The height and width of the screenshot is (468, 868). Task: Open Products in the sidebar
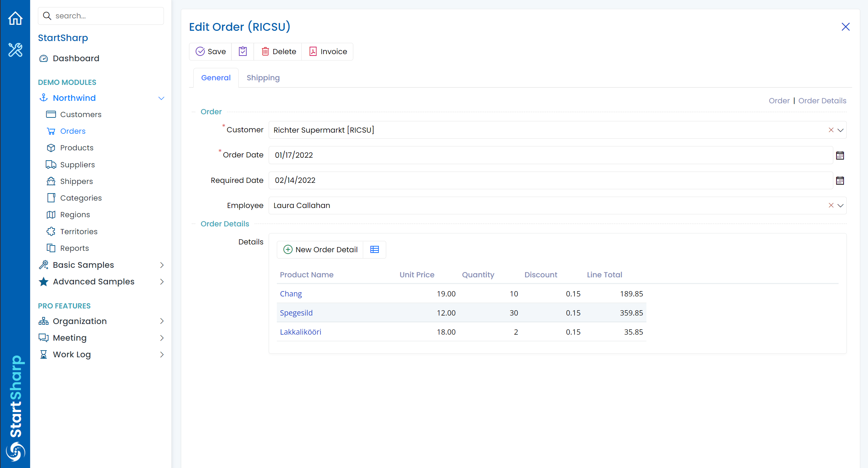[x=76, y=148]
